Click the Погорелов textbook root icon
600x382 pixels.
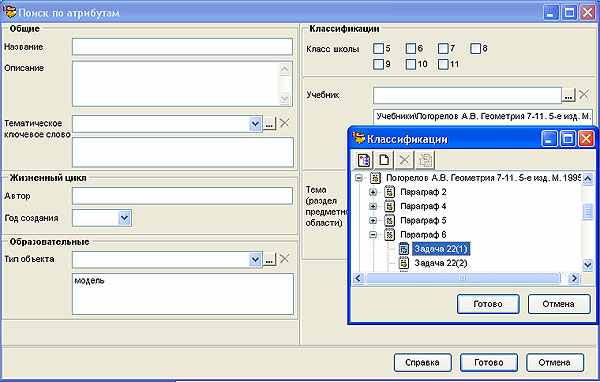(x=375, y=178)
